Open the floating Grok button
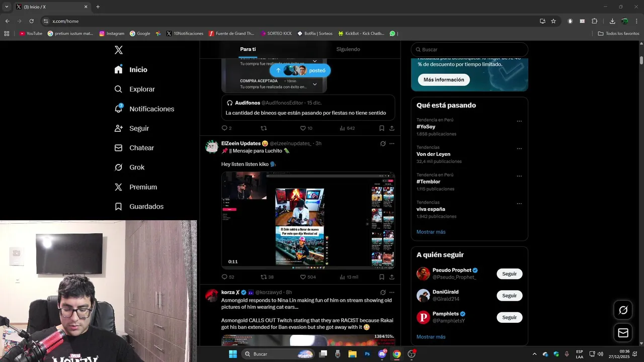The image size is (644, 362). coord(623,310)
